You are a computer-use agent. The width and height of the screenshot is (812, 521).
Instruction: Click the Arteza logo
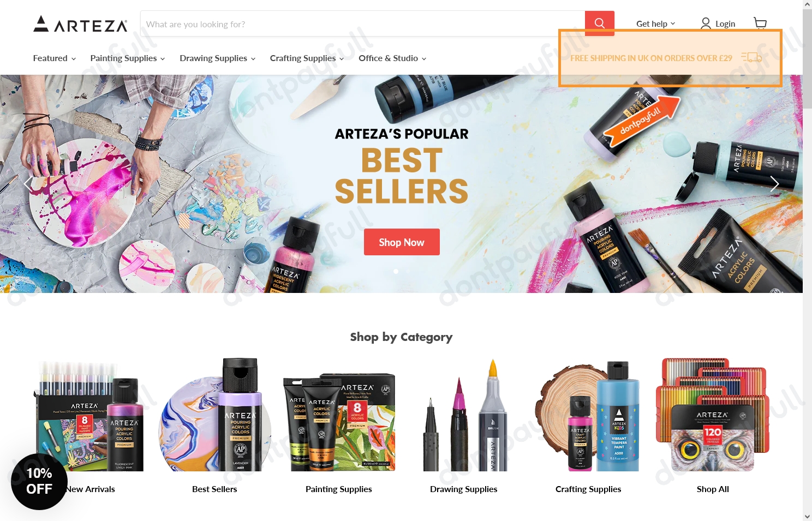(x=80, y=23)
